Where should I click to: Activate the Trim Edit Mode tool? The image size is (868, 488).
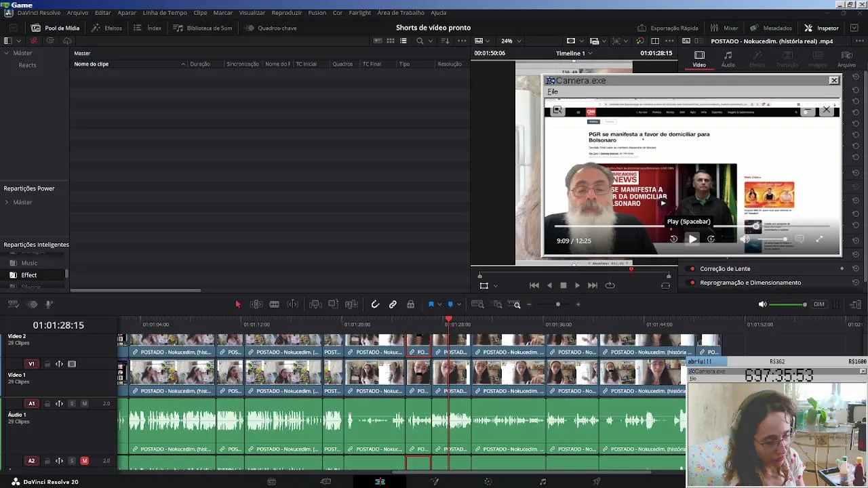[256, 304]
